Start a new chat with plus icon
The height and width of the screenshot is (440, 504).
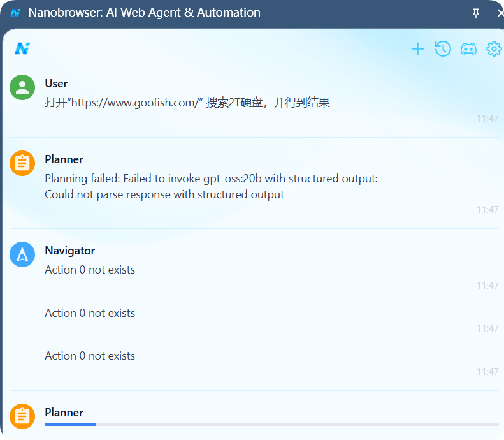pos(417,49)
